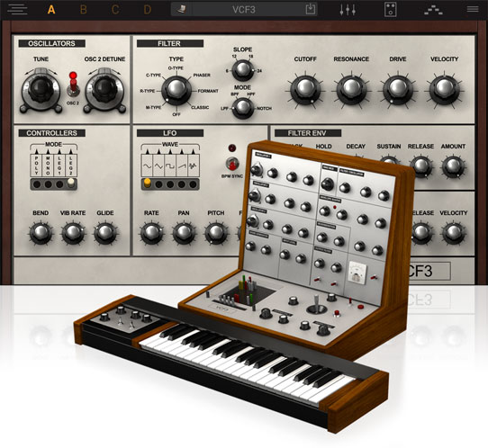
Task: Save preset using the save icon
Action: (311, 9)
